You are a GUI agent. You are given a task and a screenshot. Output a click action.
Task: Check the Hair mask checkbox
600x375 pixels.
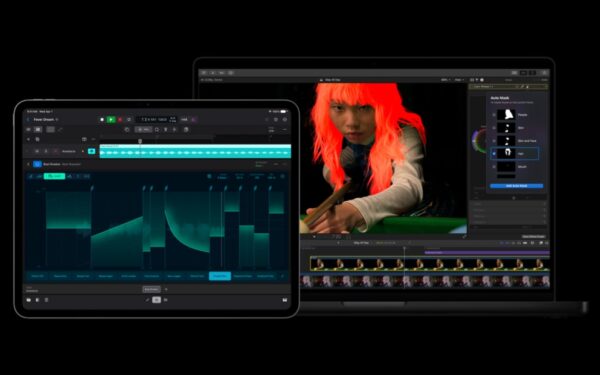(x=494, y=154)
